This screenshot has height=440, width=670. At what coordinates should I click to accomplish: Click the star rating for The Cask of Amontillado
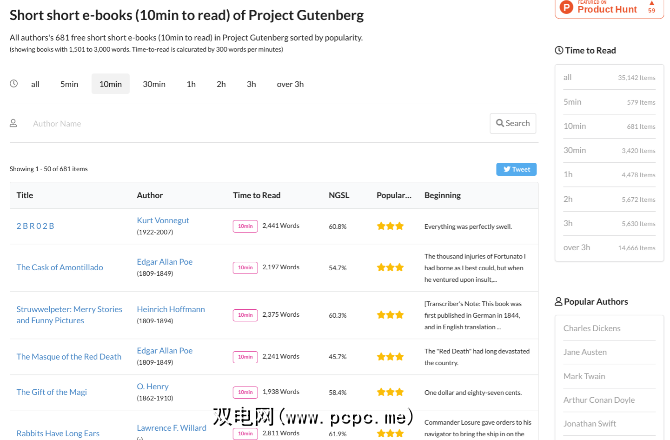pos(390,267)
